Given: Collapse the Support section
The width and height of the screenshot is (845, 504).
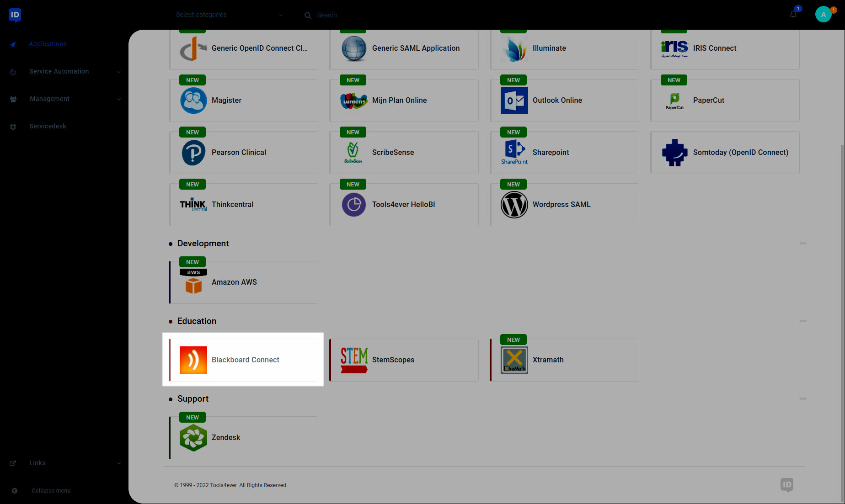Looking at the screenshot, I should (x=803, y=399).
